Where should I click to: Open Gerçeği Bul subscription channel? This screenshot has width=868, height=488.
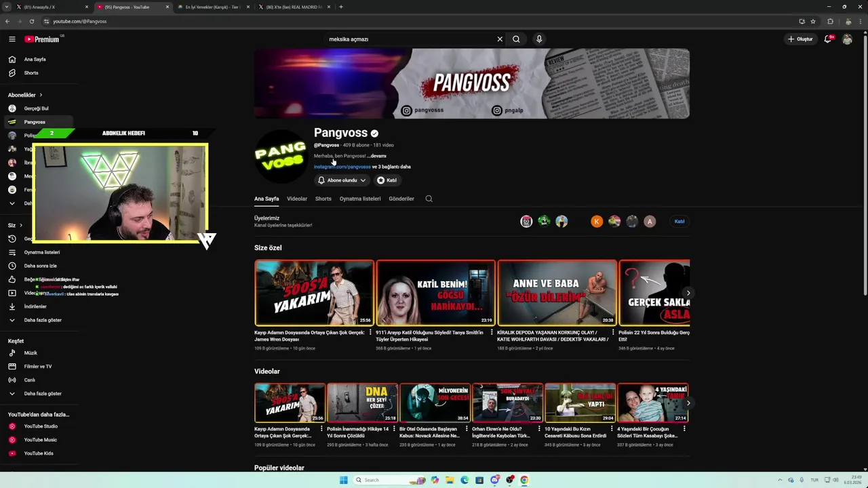pyautogui.click(x=36, y=108)
